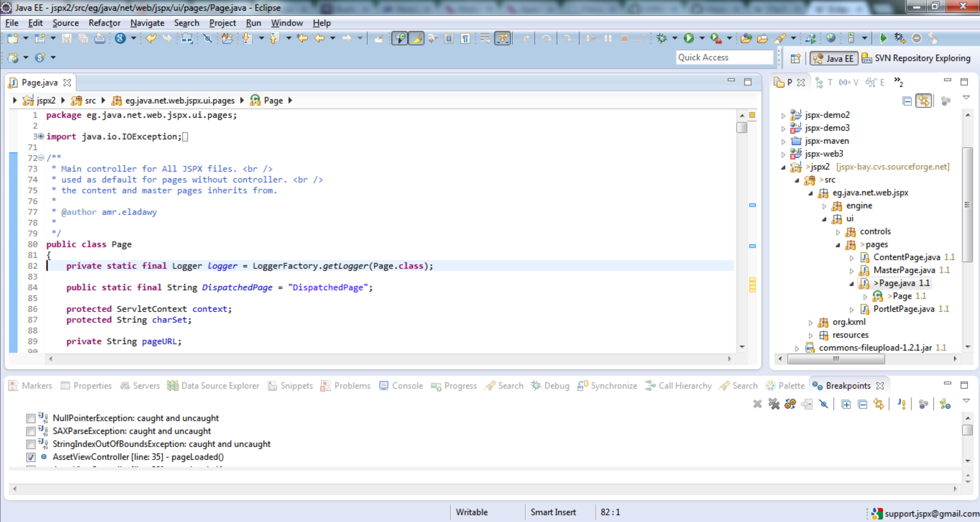Click the Last Edit Location icon
The height and width of the screenshot is (522, 980).
[303, 38]
